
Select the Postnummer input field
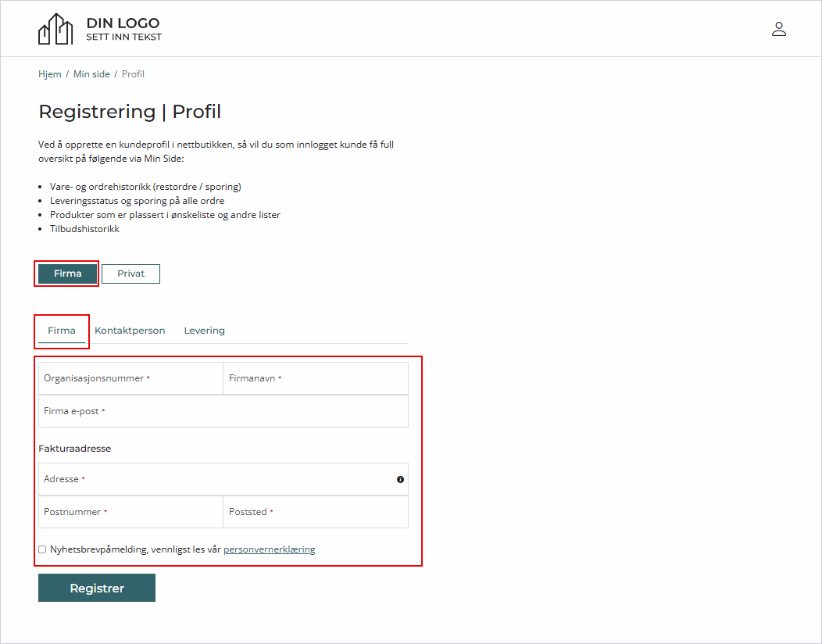tap(130, 512)
